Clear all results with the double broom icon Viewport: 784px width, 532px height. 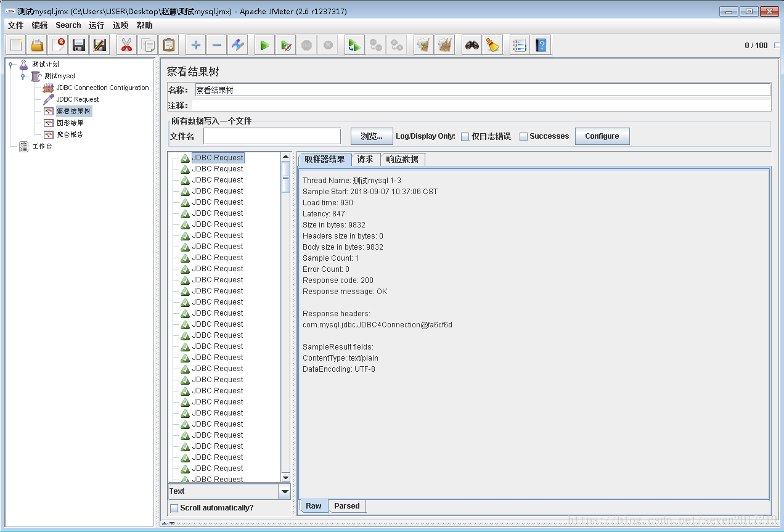445,45
